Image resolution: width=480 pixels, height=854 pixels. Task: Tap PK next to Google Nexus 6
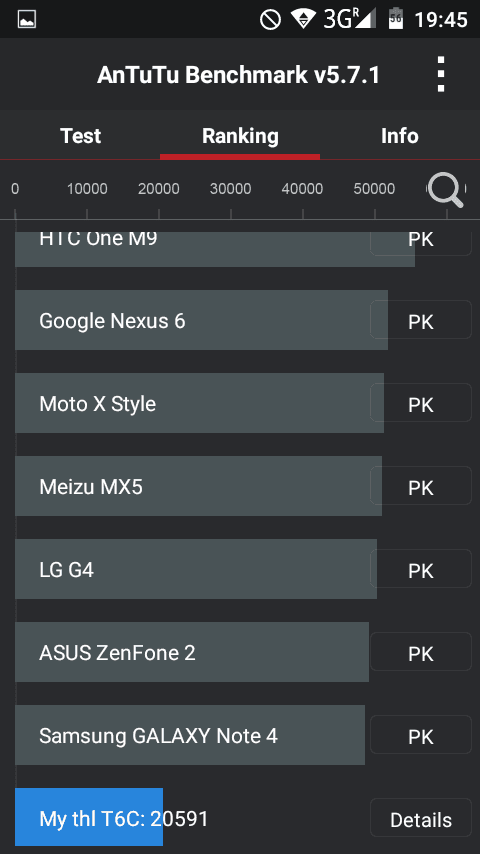(x=421, y=320)
